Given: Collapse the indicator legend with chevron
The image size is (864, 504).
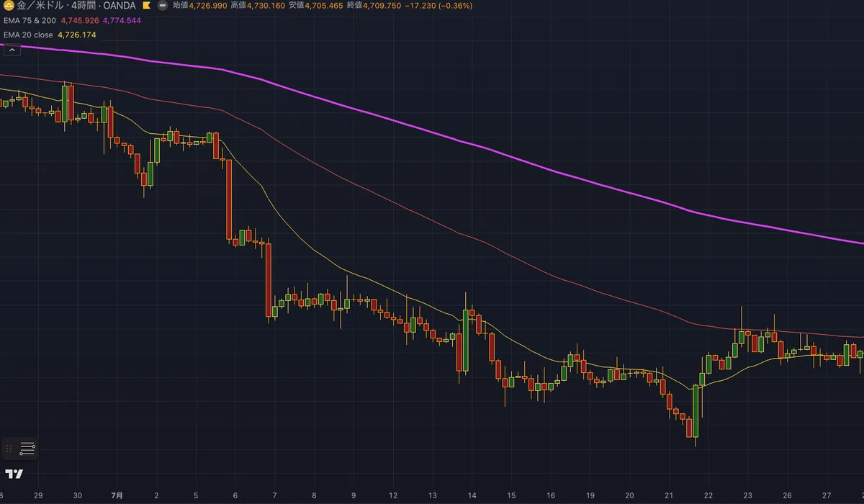Looking at the screenshot, I should coord(12,49).
